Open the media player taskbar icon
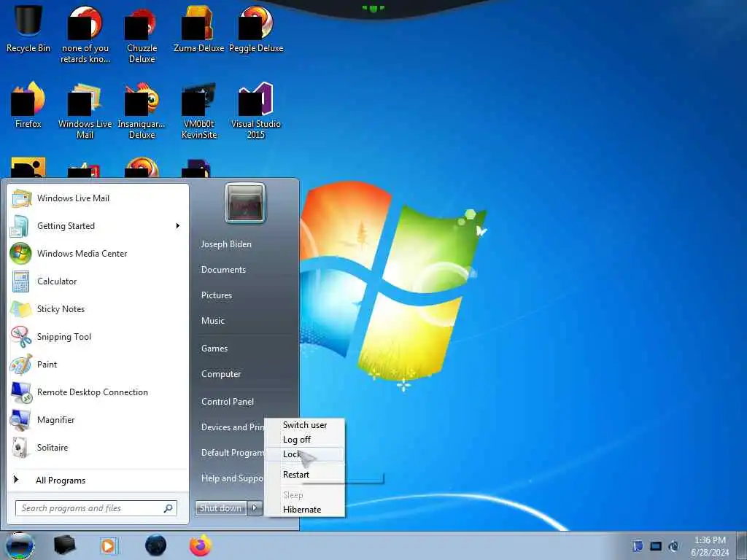 tap(108, 545)
